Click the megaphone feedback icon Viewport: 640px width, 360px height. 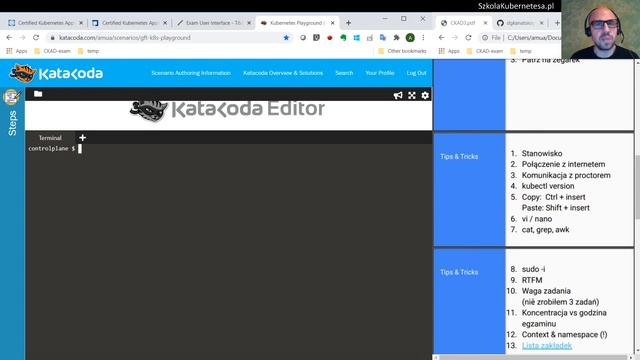coord(398,95)
